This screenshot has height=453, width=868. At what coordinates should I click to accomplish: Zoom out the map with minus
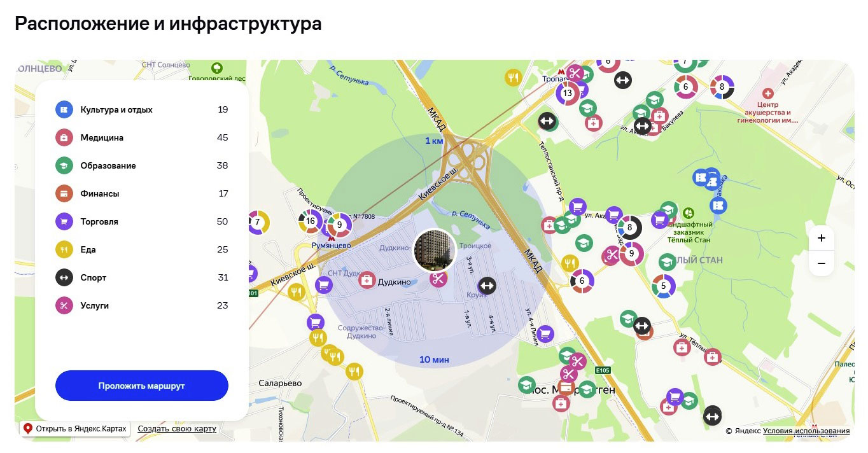[x=822, y=263]
